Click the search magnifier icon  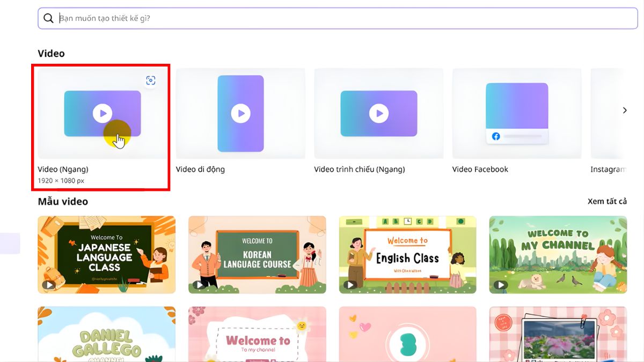(x=48, y=18)
